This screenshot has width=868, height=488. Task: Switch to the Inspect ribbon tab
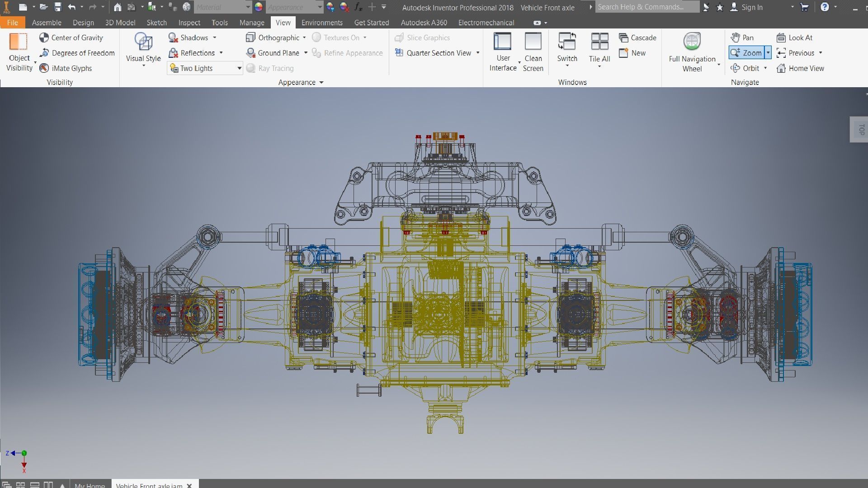point(189,23)
